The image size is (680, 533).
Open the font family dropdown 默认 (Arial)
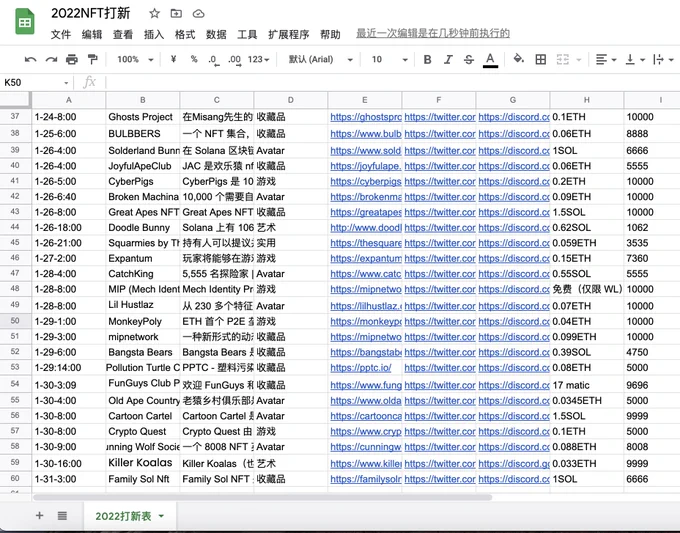[320, 59]
